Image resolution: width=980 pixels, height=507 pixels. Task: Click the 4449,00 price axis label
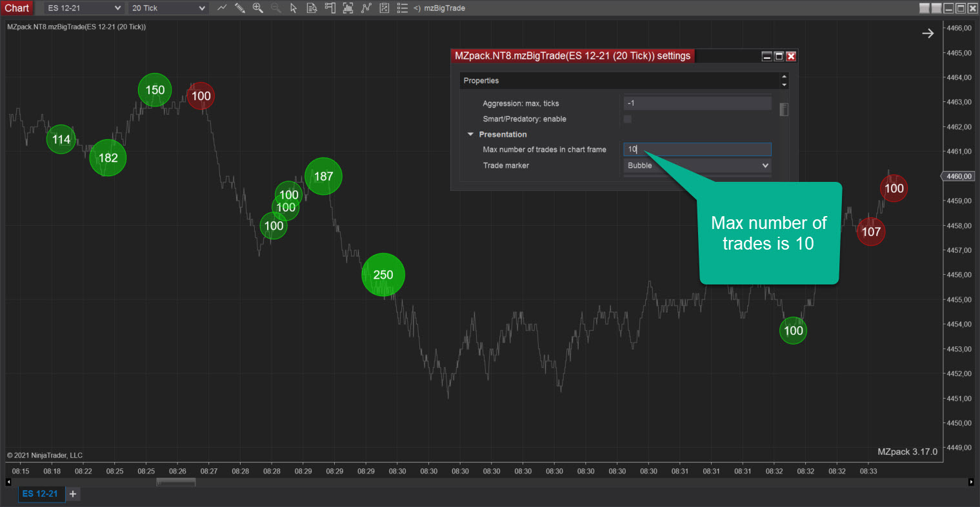pos(959,448)
